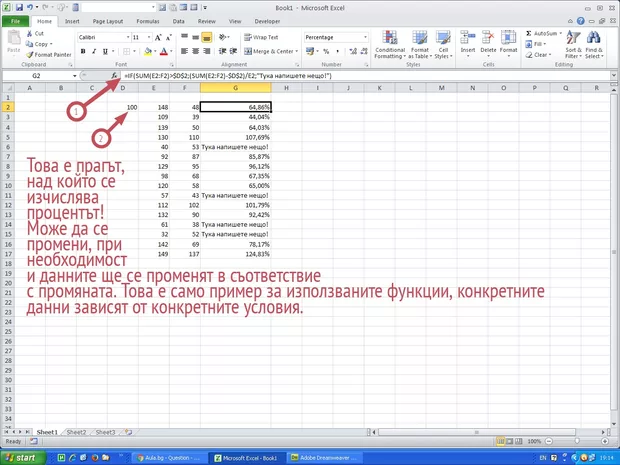
Task: Toggle Underline formatting
Action: click(x=105, y=51)
